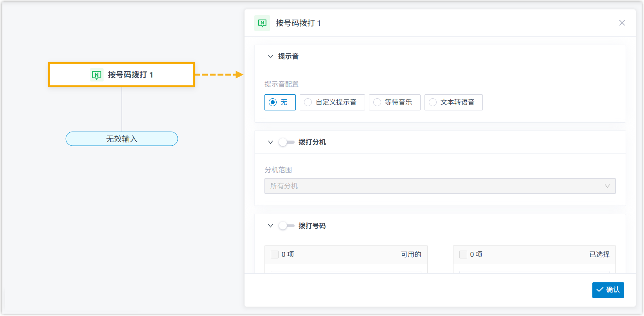
Task: Click the green dial icon in panel header
Action: coord(262,23)
